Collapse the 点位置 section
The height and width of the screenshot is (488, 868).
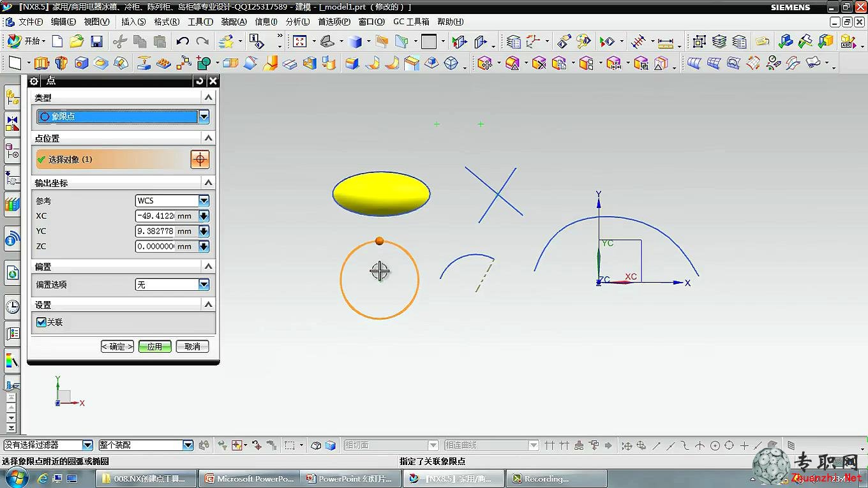(x=208, y=138)
